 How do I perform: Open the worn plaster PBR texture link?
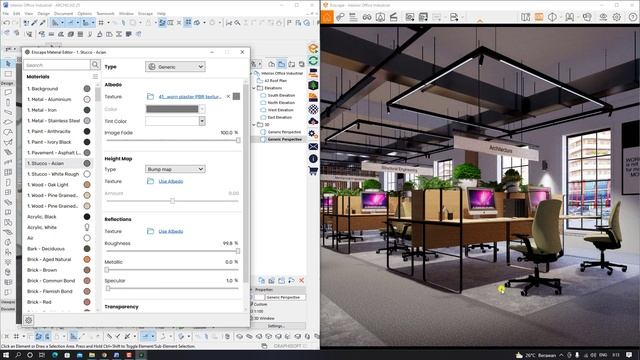190,97
